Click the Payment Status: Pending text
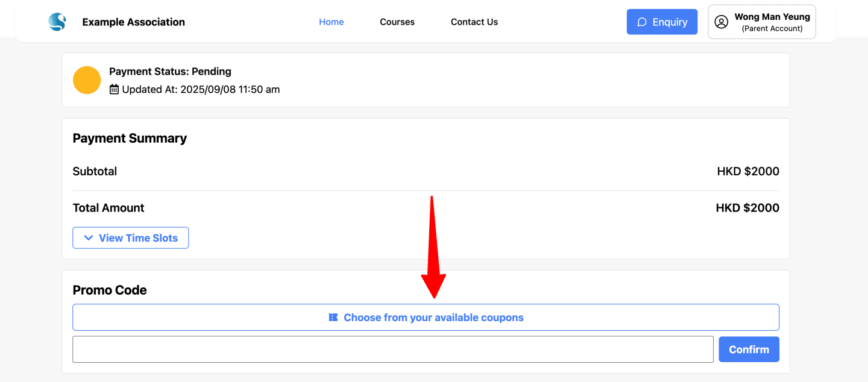 pos(170,72)
